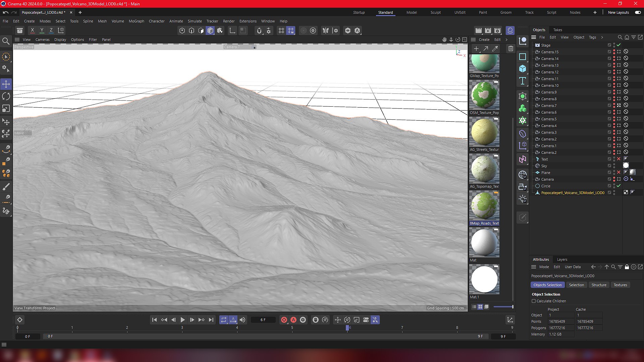Screen dimensions: 644x362
Task: Click the Camera object icon in palette
Action: [x=523, y=187]
